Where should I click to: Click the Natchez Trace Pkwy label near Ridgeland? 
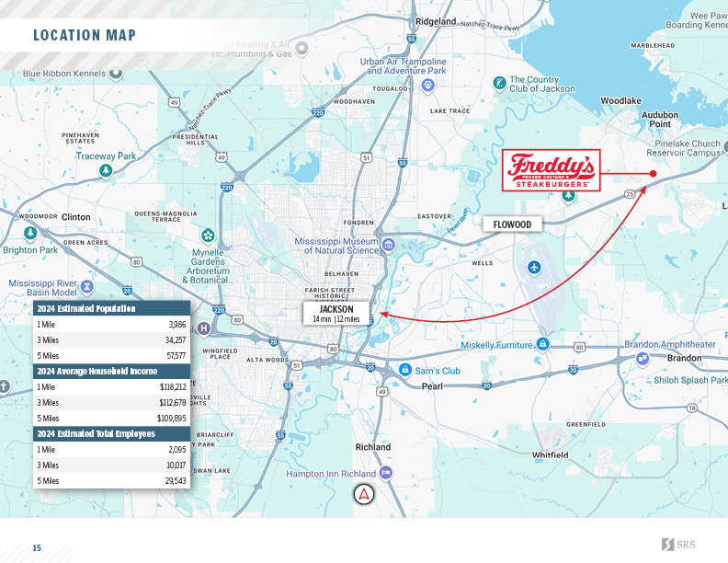point(490,26)
